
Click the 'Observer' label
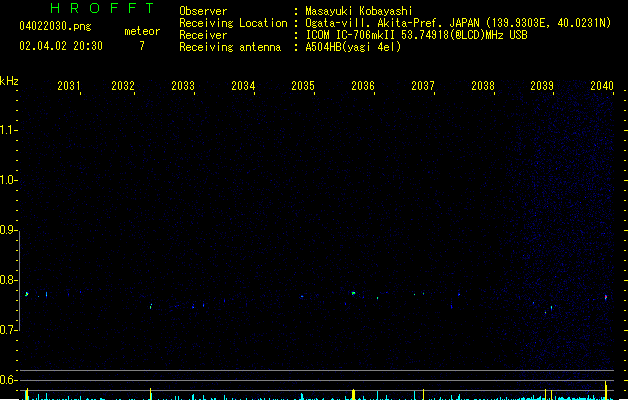pyautogui.click(x=203, y=11)
